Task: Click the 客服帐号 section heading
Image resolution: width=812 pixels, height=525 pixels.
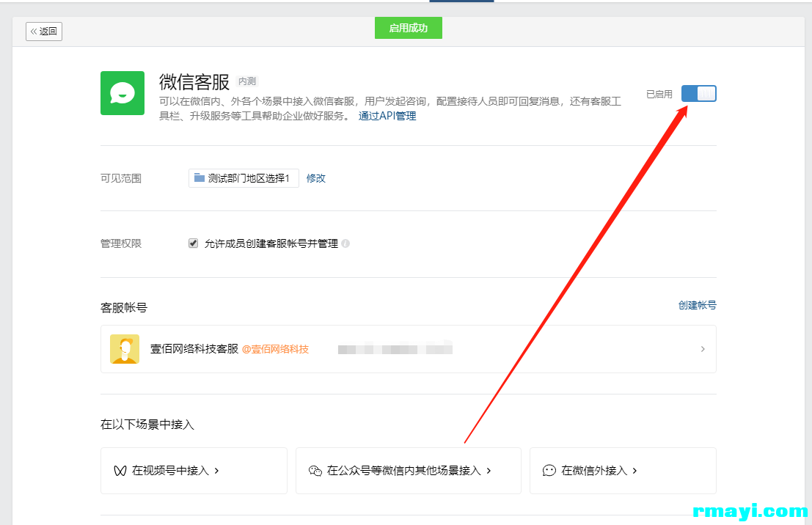Action: 124,308
